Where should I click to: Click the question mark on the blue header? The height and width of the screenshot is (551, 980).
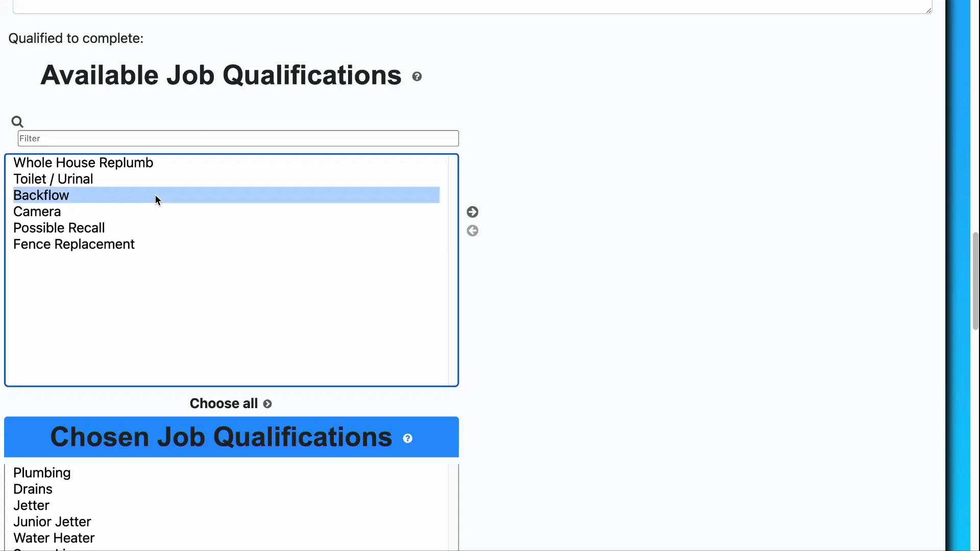point(407,438)
